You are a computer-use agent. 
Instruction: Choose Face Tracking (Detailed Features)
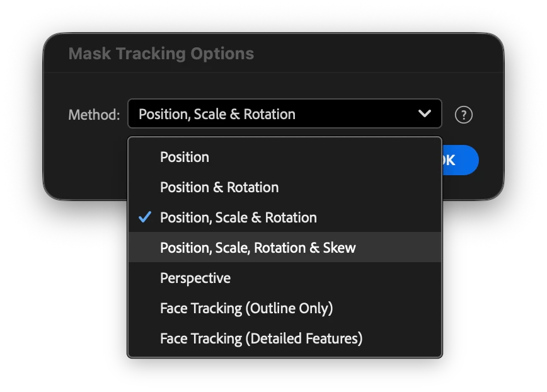pyautogui.click(x=261, y=338)
